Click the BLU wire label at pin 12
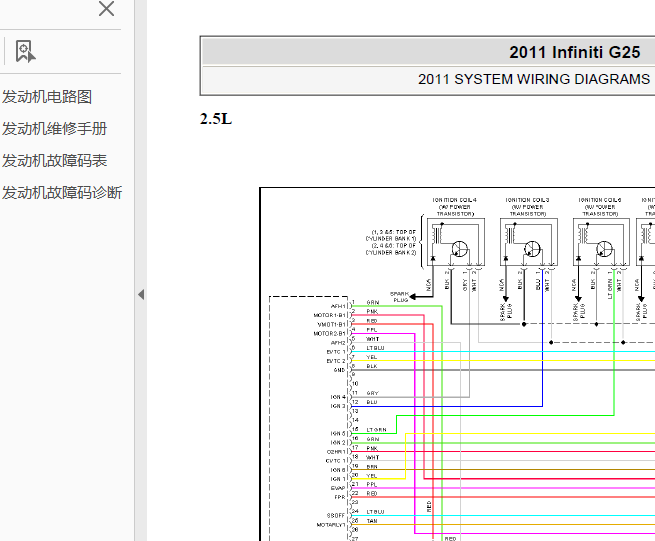655x541 pixels. coord(372,402)
